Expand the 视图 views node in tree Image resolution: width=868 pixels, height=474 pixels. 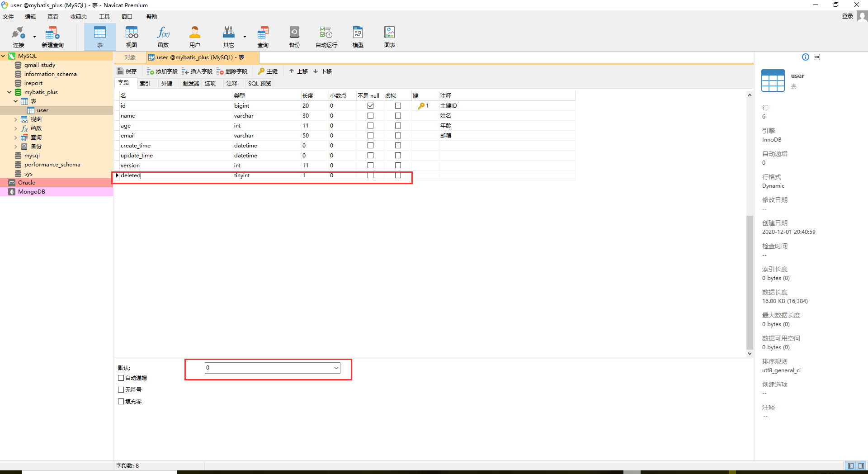[x=16, y=119]
